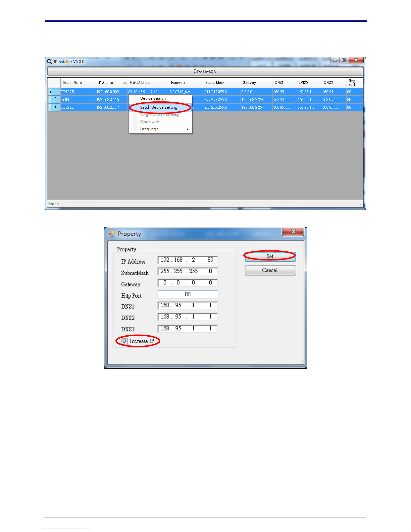Sort by IP Address column arrow
Image resolution: width=411 pixels, height=532 pixels.
pos(125,83)
